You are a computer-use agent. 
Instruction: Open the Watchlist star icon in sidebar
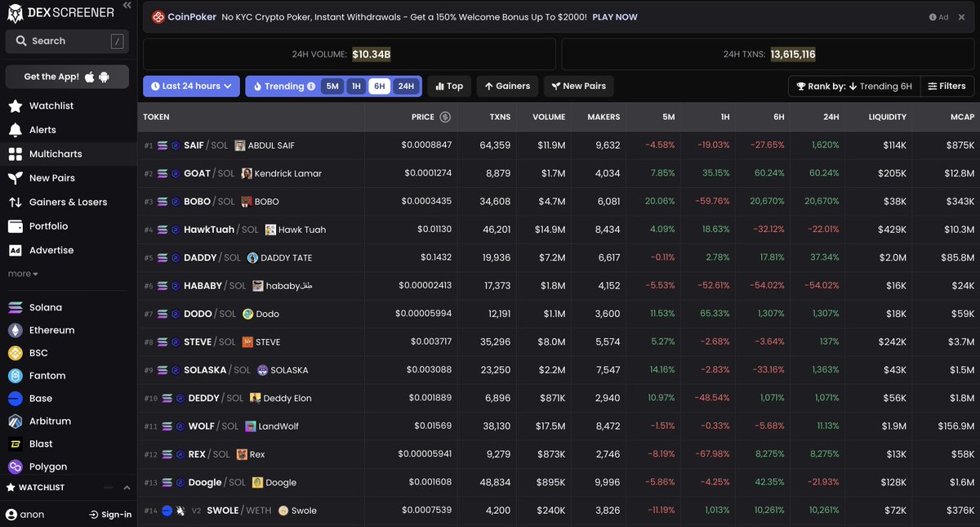tap(15, 106)
